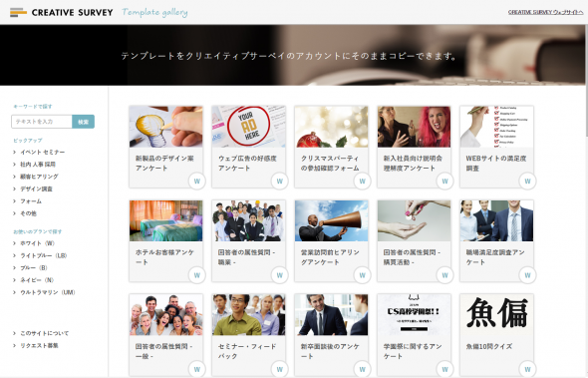Click W badge on WEBサイトの満足度 card
588x378 pixels.
pyautogui.click(x=527, y=182)
